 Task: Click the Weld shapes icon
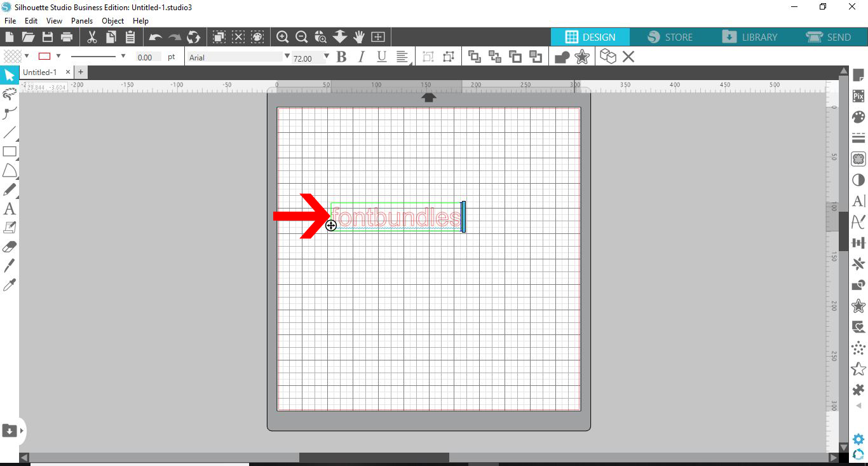click(x=562, y=57)
